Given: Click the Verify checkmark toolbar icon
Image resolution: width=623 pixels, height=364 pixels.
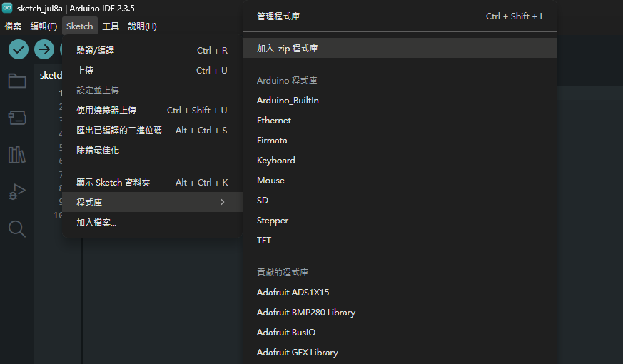Looking at the screenshot, I should coord(19,50).
